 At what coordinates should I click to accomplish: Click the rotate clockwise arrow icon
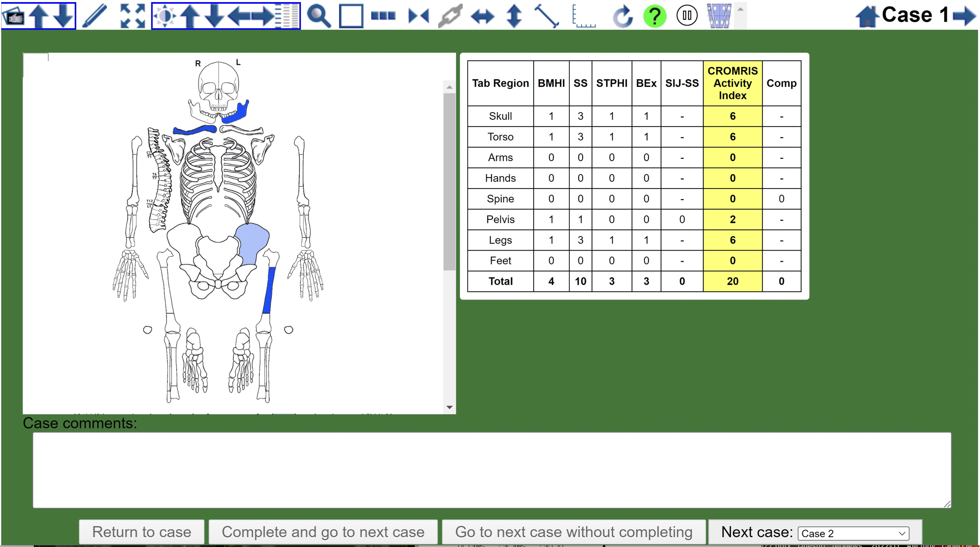[622, 16]
